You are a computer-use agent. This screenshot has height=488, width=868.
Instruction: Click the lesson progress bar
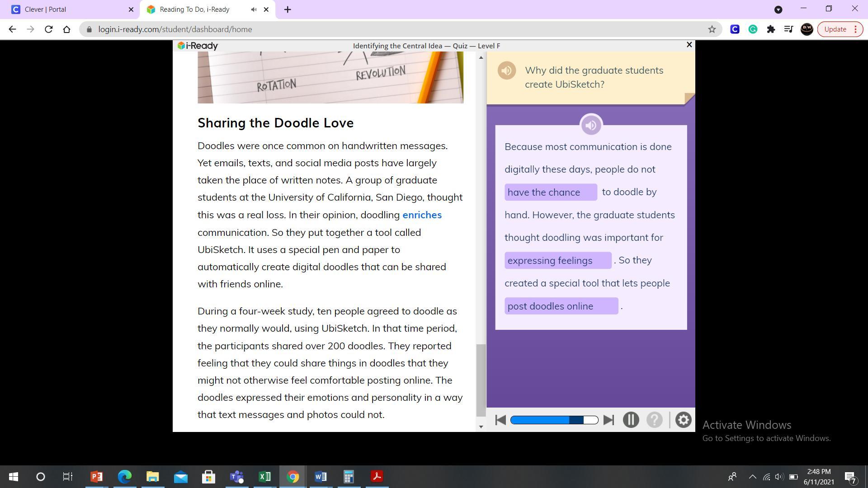coord(554,420)
